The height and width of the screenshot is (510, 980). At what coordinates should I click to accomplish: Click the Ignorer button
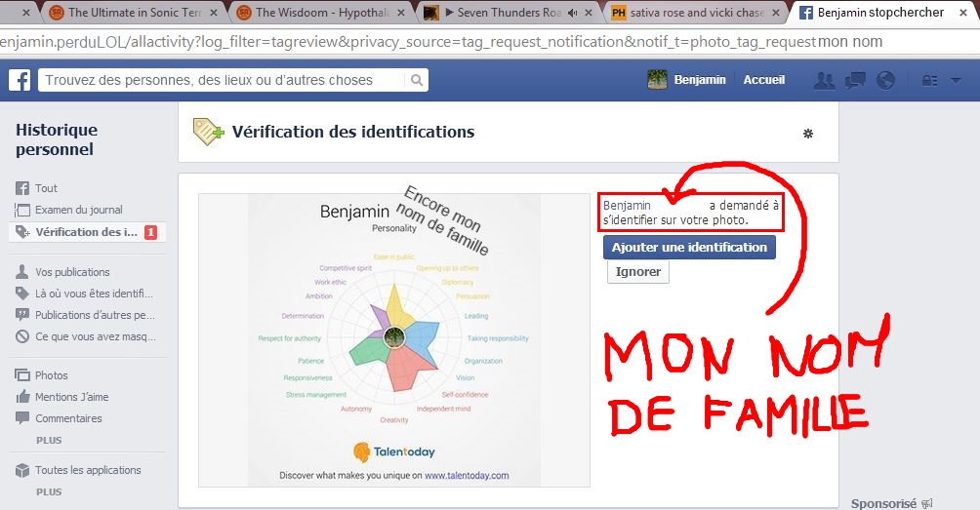click(x=638, y=272)
